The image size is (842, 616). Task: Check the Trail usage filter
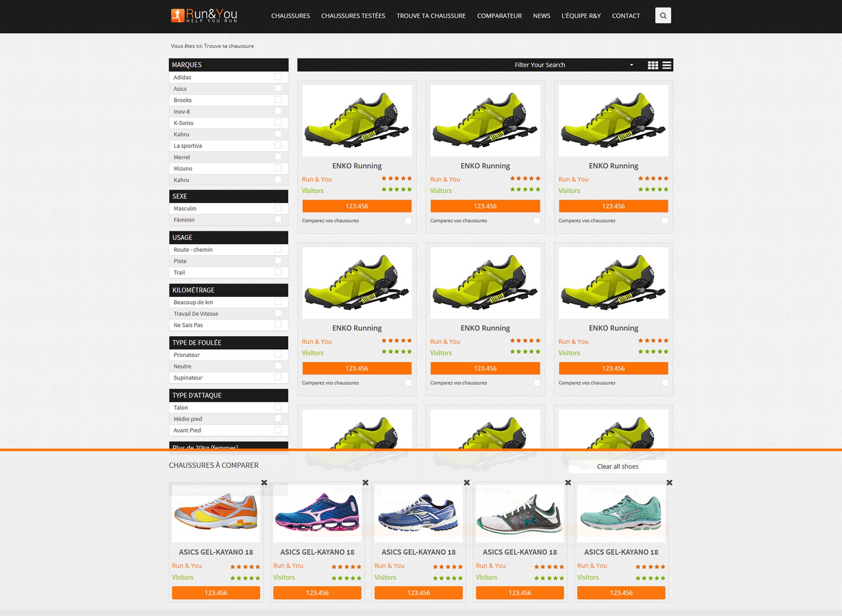278,272
